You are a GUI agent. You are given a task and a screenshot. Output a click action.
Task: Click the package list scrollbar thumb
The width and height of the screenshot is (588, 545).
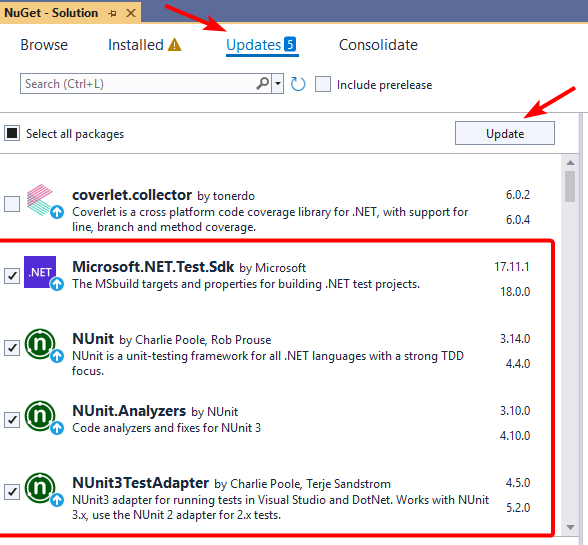point(570,186)
